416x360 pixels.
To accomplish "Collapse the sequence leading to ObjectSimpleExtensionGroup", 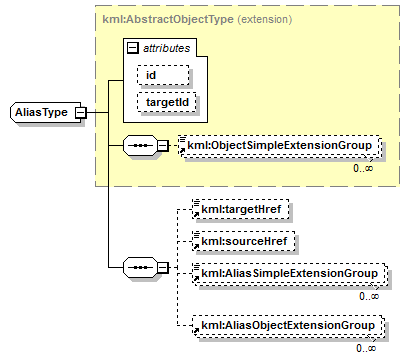I will tap(163, 145).
